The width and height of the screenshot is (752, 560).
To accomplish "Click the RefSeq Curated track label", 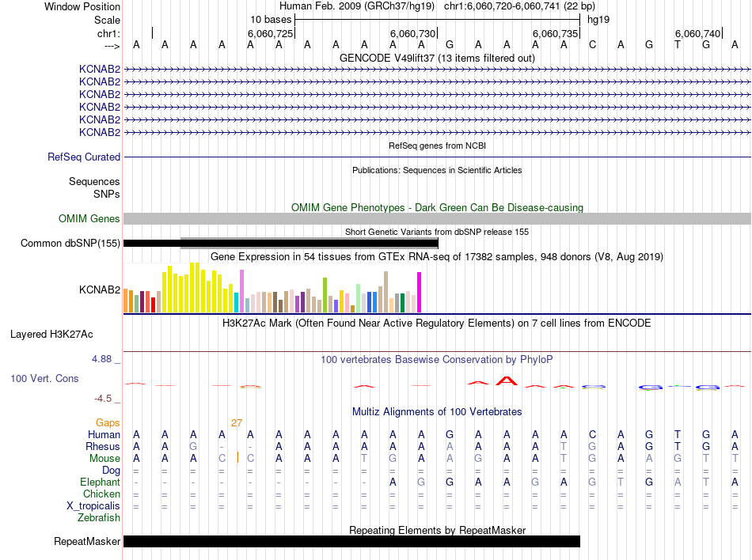I will pyautogui.click(x=84, y=157).
